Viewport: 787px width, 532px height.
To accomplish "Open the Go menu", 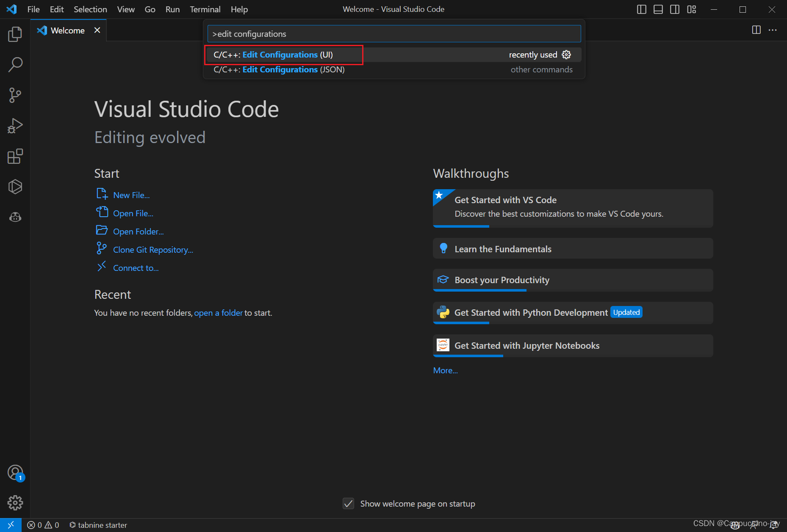I will (150, 9).
